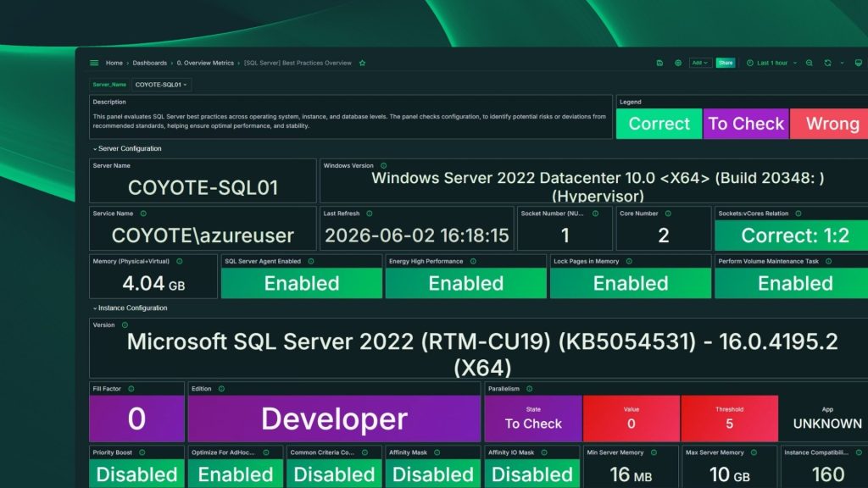Click info icon beside SQL Server Agent Enabled
The image size is (868, 488).
[x=311, y=261]
